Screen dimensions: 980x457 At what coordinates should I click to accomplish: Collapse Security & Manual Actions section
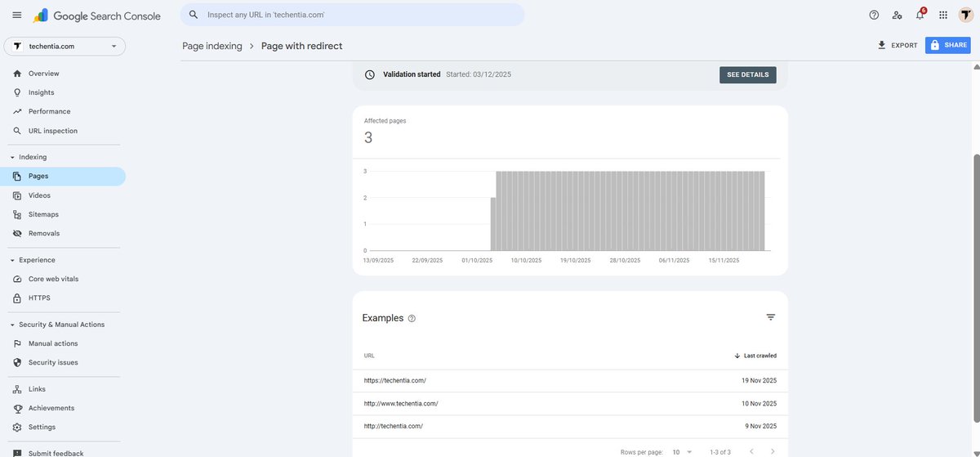tap(12, 325)
